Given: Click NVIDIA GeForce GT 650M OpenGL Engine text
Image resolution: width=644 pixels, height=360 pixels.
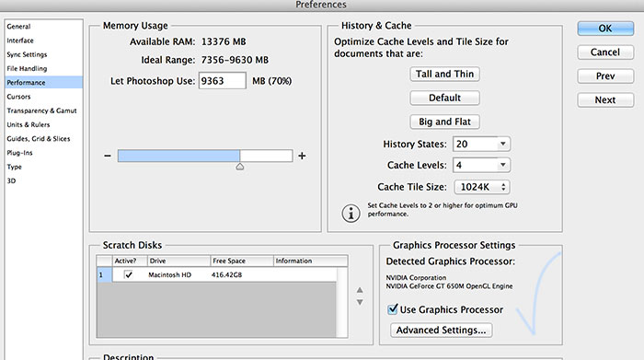Looking at the screenshot, I should coord(449,286).
